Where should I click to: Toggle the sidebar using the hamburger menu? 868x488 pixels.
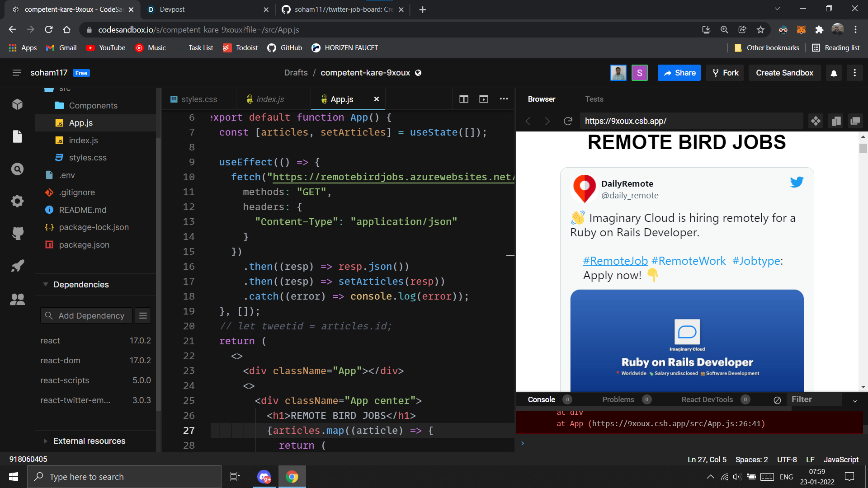(17, 73)
